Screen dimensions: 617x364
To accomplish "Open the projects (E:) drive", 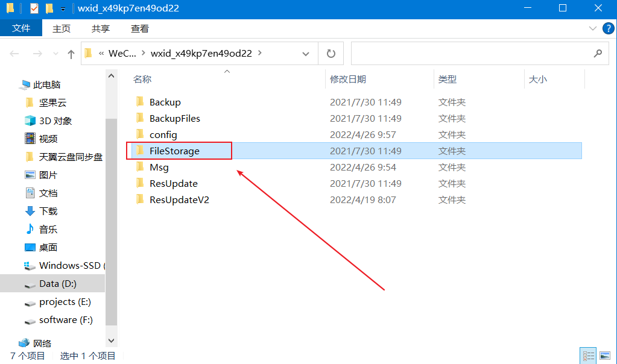I will click(65, 301).
